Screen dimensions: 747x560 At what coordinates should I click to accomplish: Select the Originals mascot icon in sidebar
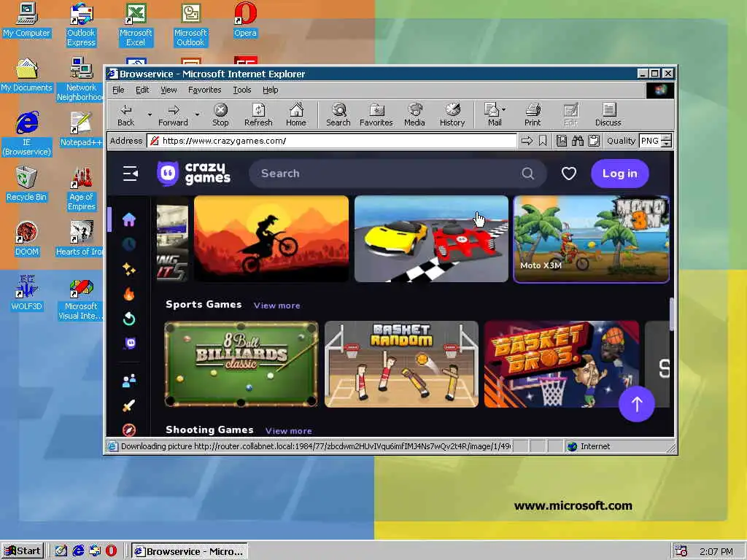pyautogui.click(x=130, y=343)
